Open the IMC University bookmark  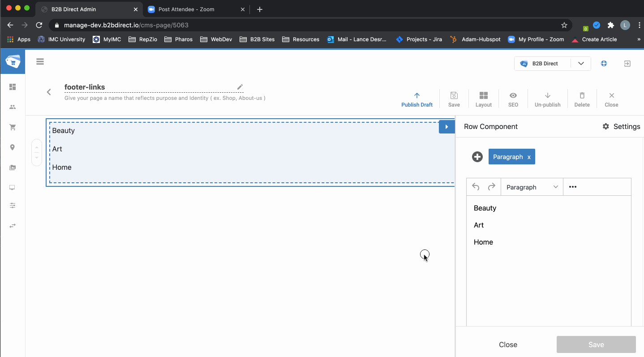click(61, 39)
